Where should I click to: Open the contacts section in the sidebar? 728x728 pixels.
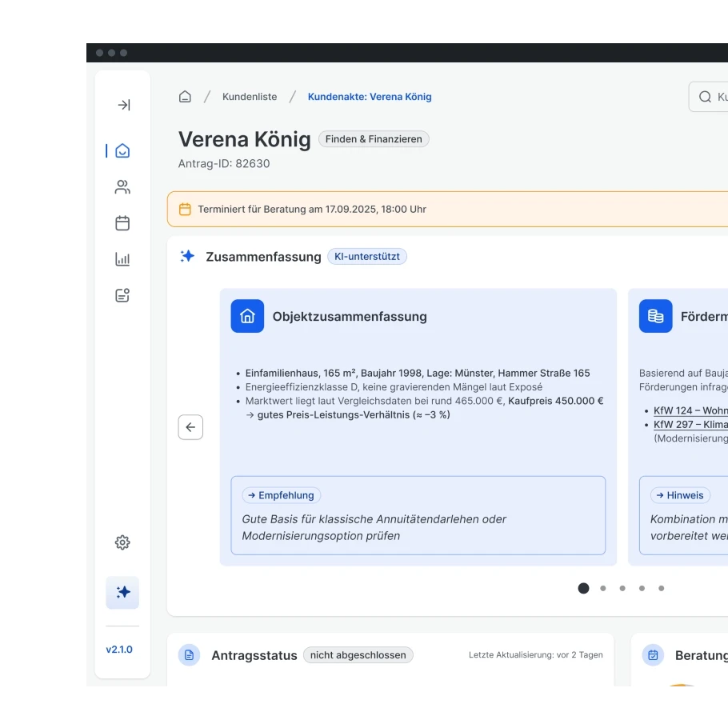pos(122,186)
